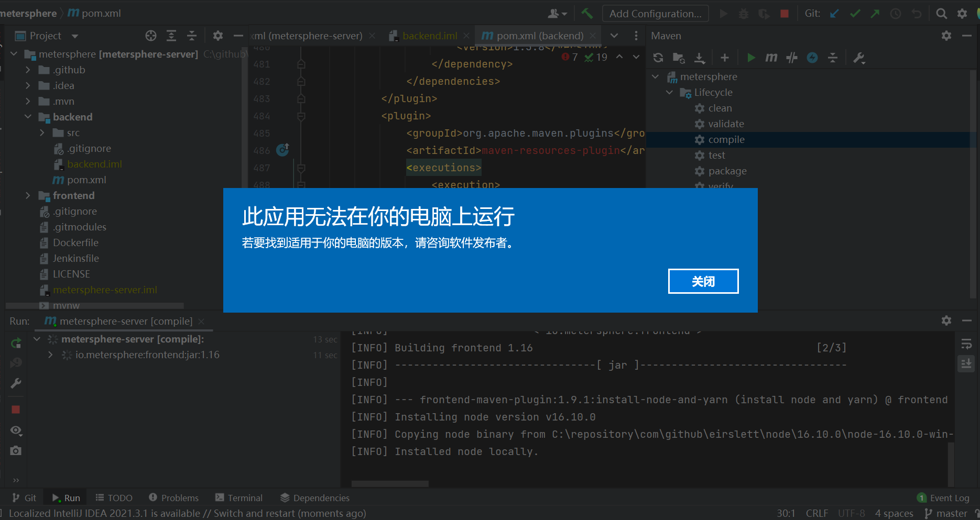Click the master git branch widget
The image size is (980, 520).
(946, 513)
